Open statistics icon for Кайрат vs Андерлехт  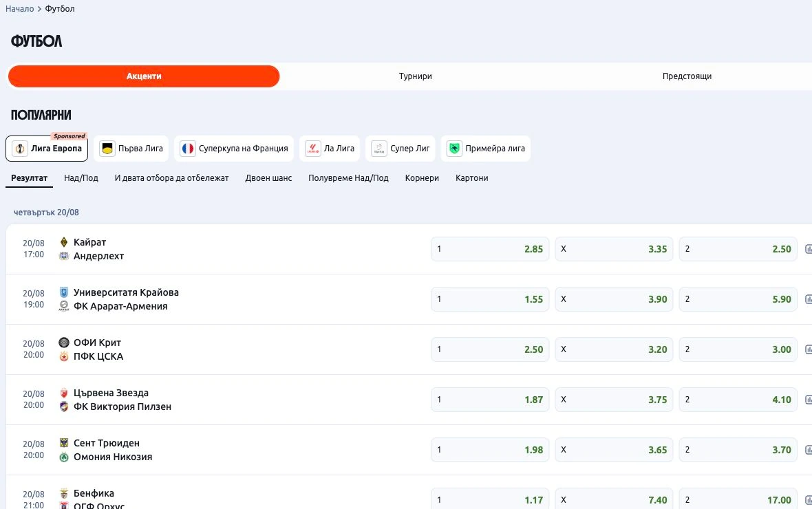point(809,249)
